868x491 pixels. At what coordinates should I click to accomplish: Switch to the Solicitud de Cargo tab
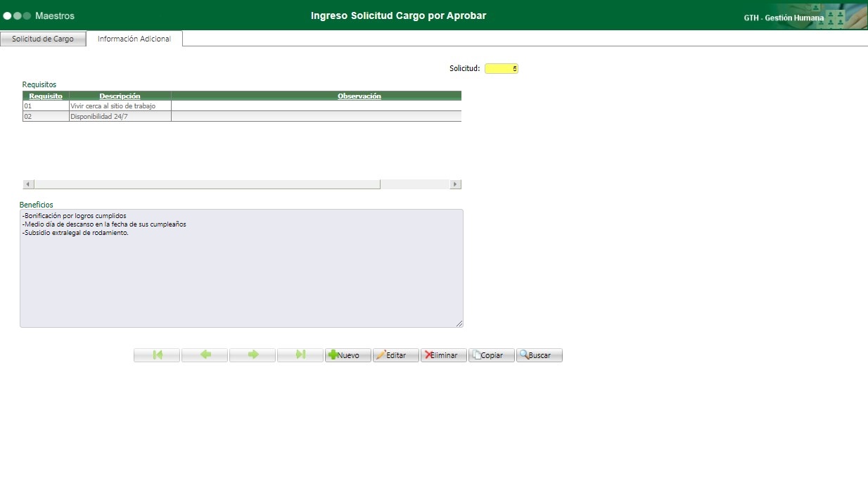click(x=43, y=39)
